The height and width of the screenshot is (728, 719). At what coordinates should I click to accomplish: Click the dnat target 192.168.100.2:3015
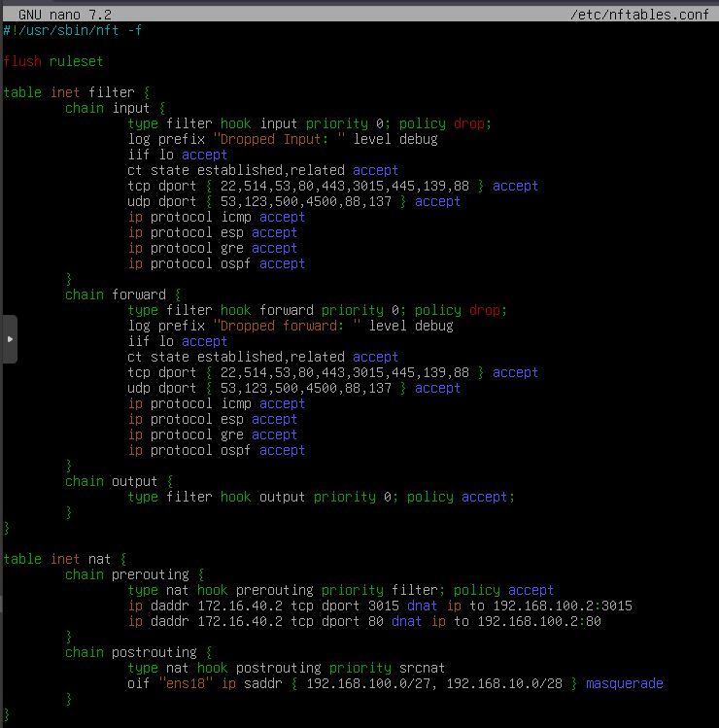(x=562, y=606)
